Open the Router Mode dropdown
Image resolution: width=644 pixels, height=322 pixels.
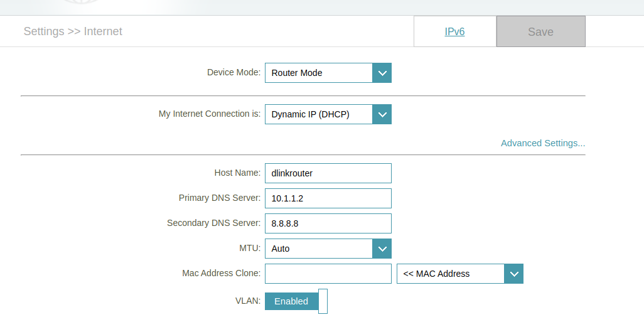click(x=328, y=73)
